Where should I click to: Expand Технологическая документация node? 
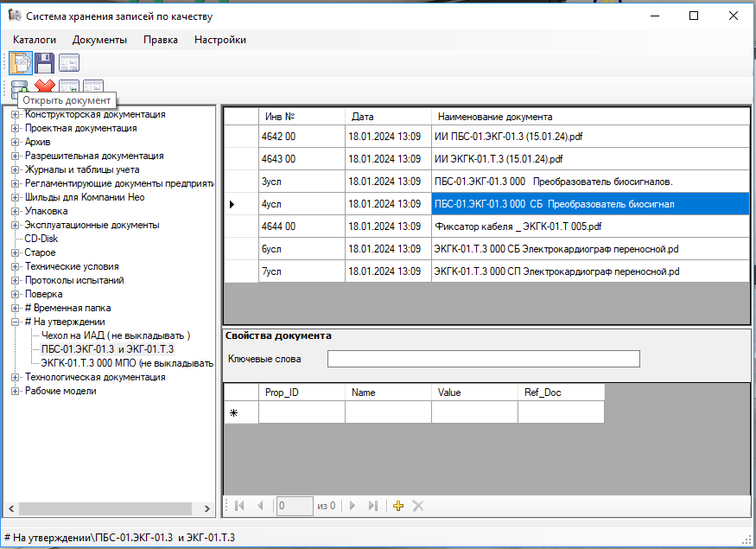[x=16, y=377]
